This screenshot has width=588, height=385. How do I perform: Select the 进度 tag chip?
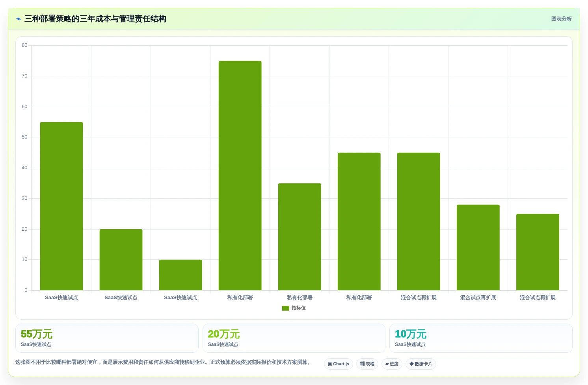(392, 364)
